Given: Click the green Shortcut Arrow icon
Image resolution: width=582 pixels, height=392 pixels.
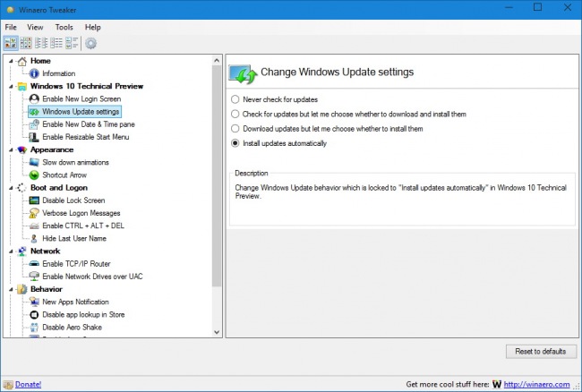Looking at the screenshot, I should [x=34, y=175].
